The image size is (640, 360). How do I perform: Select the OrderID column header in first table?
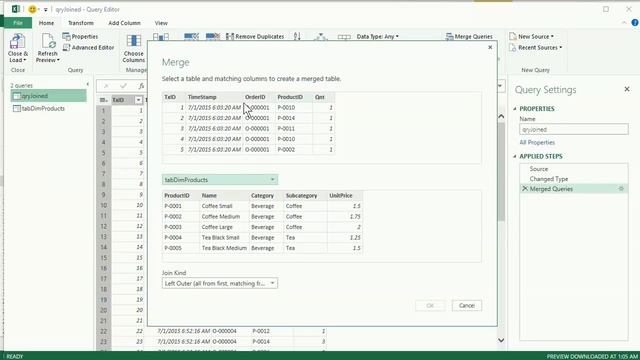259,97
